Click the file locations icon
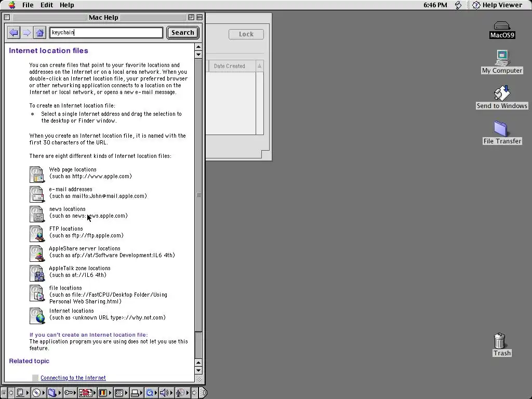Viewport: 532px width, 399px height. [x=37, y=292]
